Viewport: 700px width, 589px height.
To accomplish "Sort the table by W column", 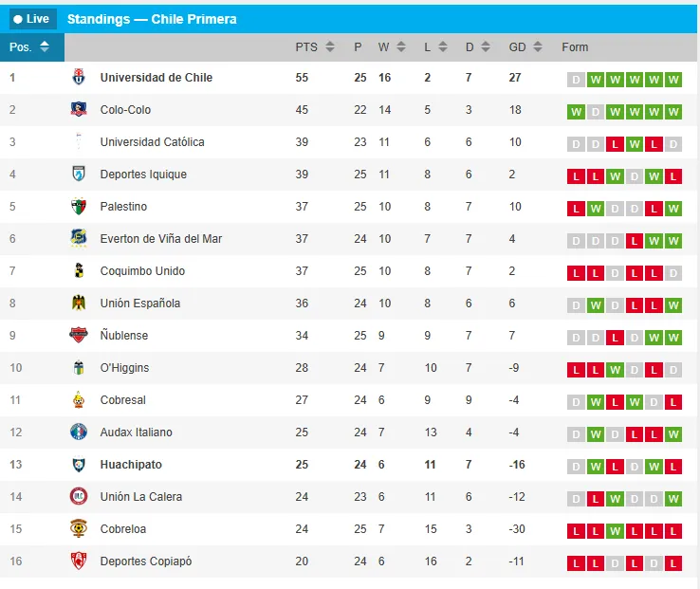I will (392, 47).
